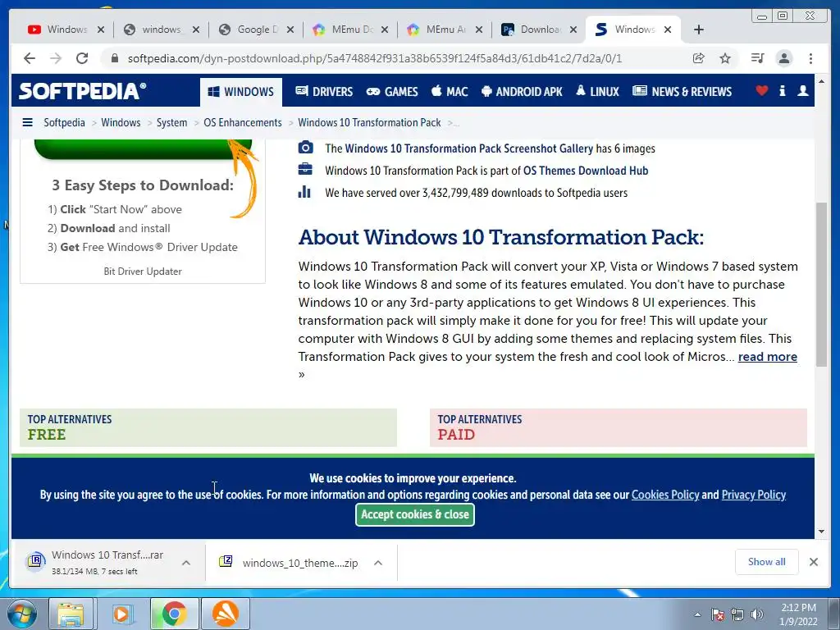The height and width of the screenshot is (630, 840).
Task: Switch to the second tab titled windows_
Action: point(161,30)
